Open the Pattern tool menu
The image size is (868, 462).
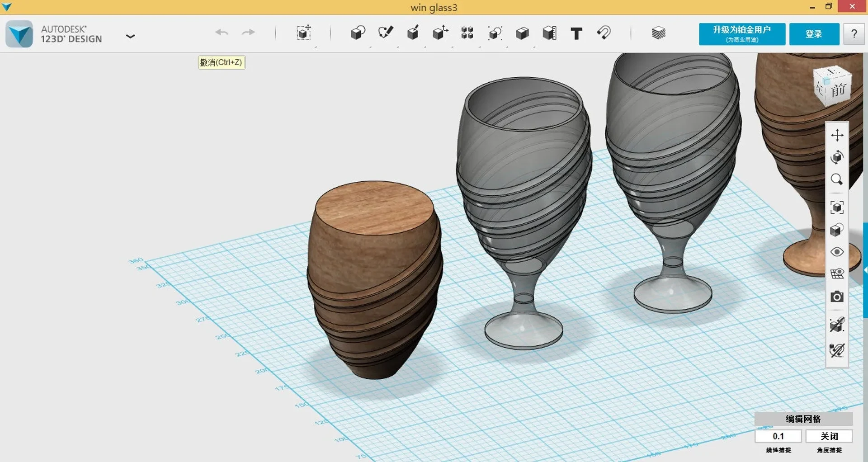[467, 33]
